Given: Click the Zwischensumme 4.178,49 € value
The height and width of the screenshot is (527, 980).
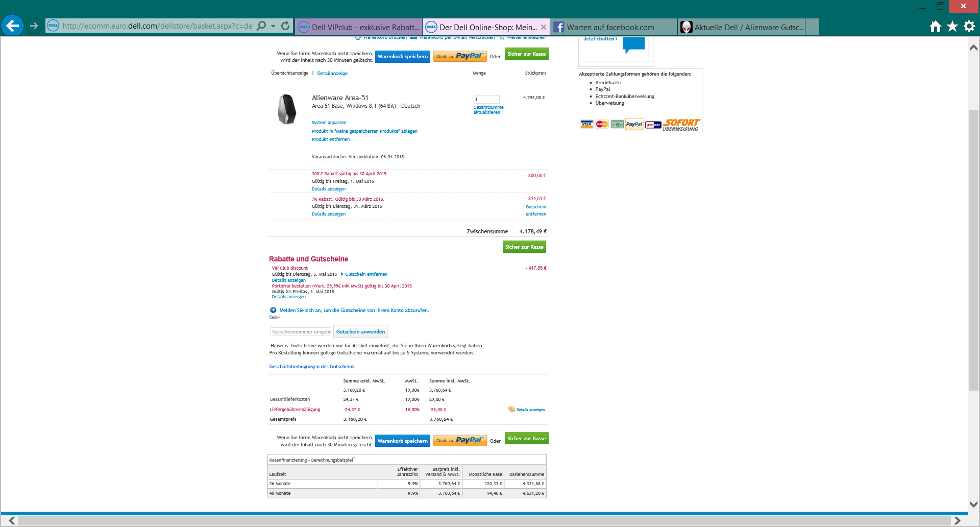Looking at the screenshot, I should [x=533, y=232].
